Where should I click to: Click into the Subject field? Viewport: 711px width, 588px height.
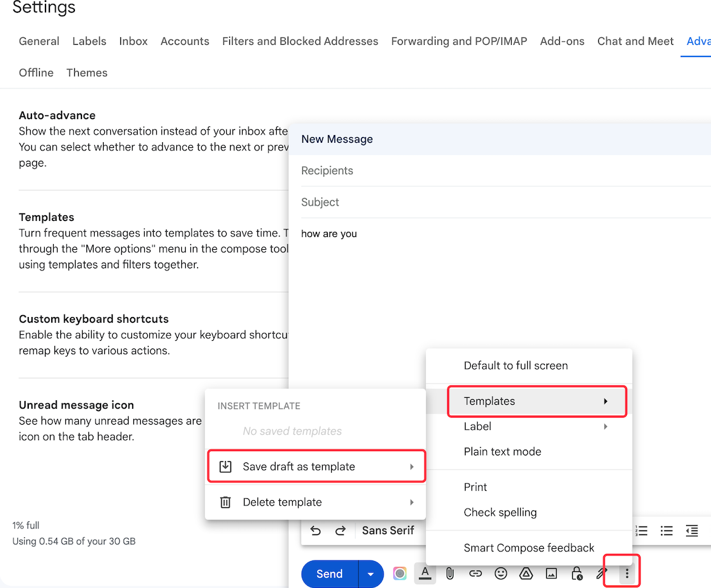tap(505, 202)
